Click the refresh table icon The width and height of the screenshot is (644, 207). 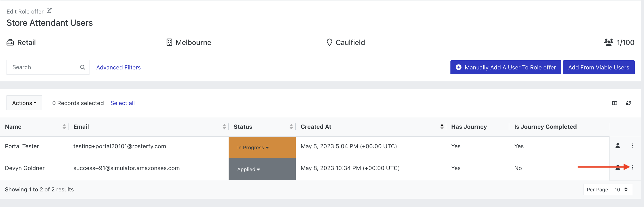[628, 103]
